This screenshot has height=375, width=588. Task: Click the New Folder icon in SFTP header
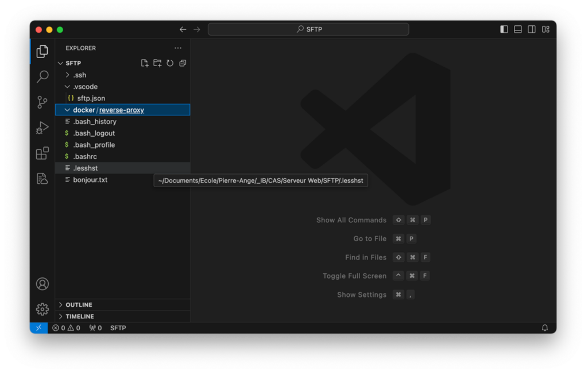tap(157, 63)
